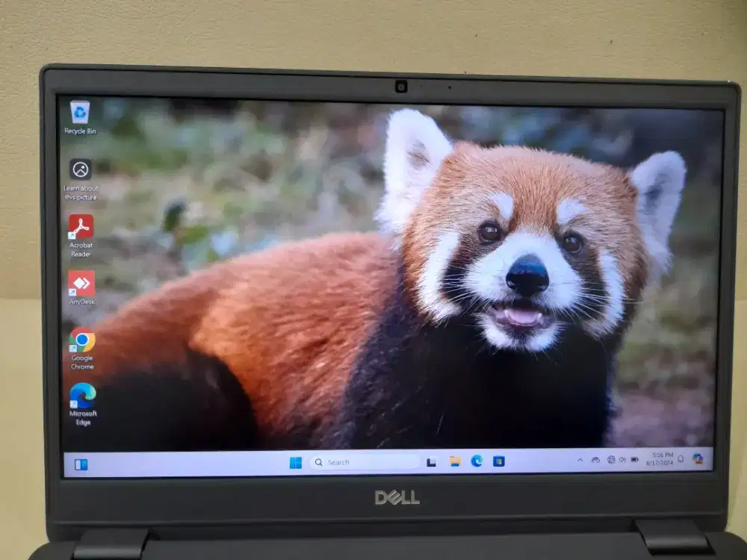Open network settings via the tray network icon

pyautogui.click(x=611, y=461)
